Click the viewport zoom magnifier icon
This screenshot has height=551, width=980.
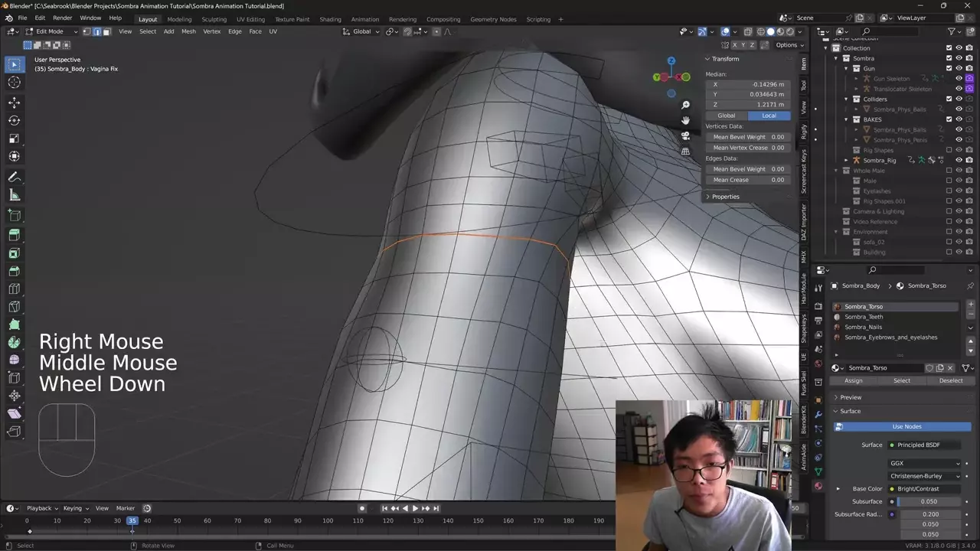click(685, 105)
